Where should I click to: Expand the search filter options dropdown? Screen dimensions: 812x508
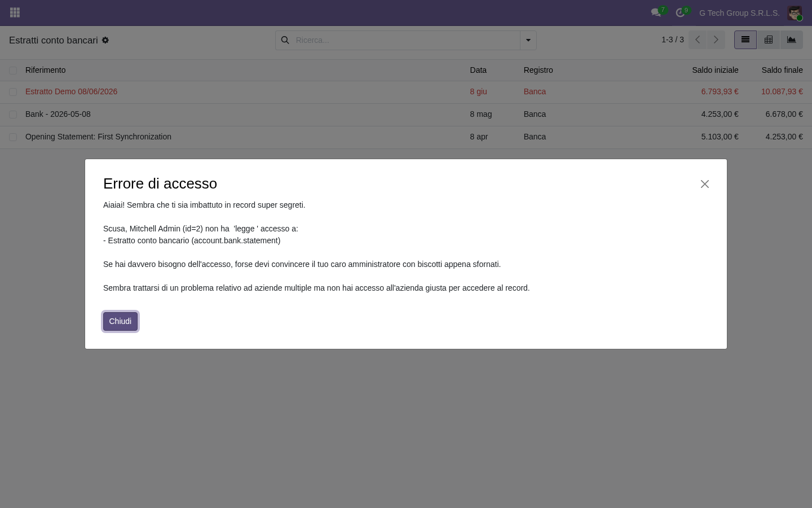(528, 40)
